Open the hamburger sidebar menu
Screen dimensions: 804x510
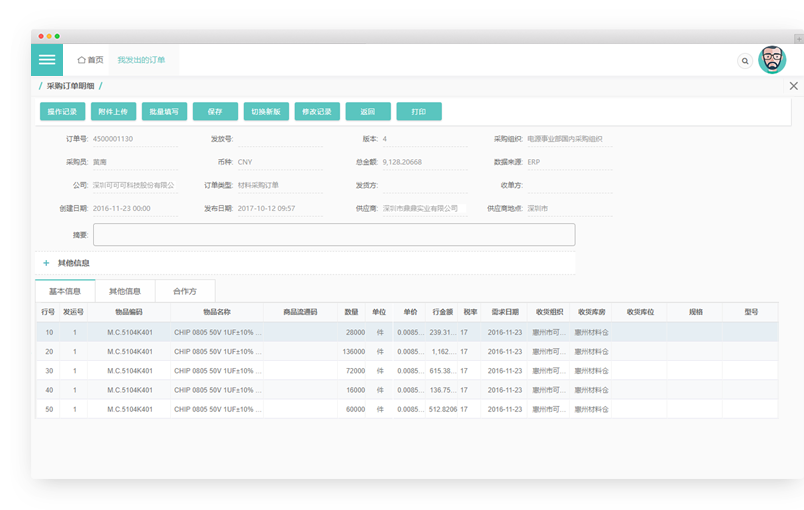click(47, 60)
